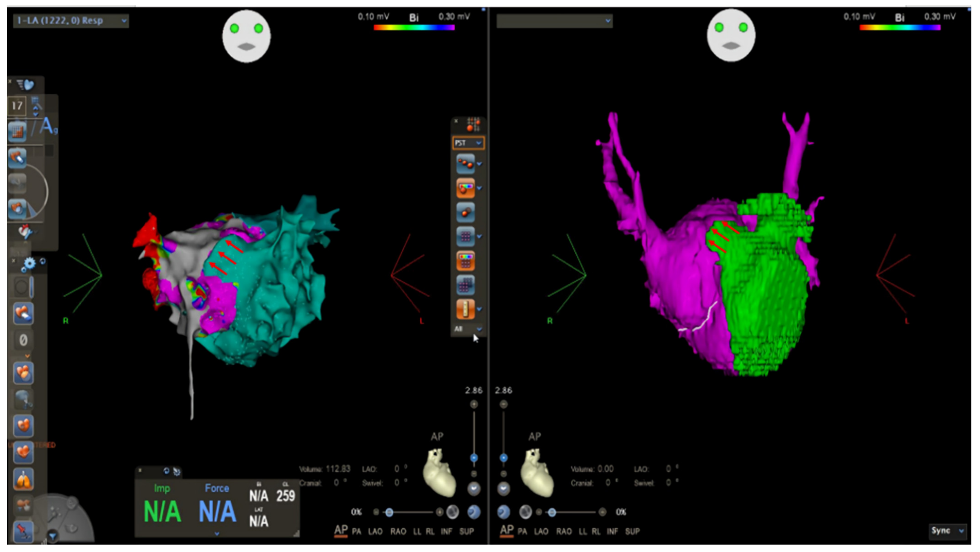
Task: Switch left view to PA projection
Action: point(356,531)
